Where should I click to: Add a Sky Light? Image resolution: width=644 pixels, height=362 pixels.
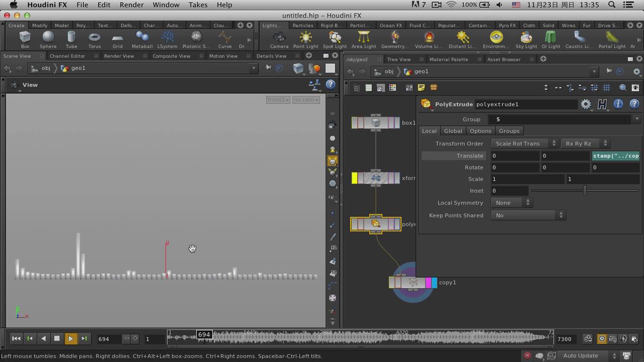pyautogui.click(x=526, y=40)
